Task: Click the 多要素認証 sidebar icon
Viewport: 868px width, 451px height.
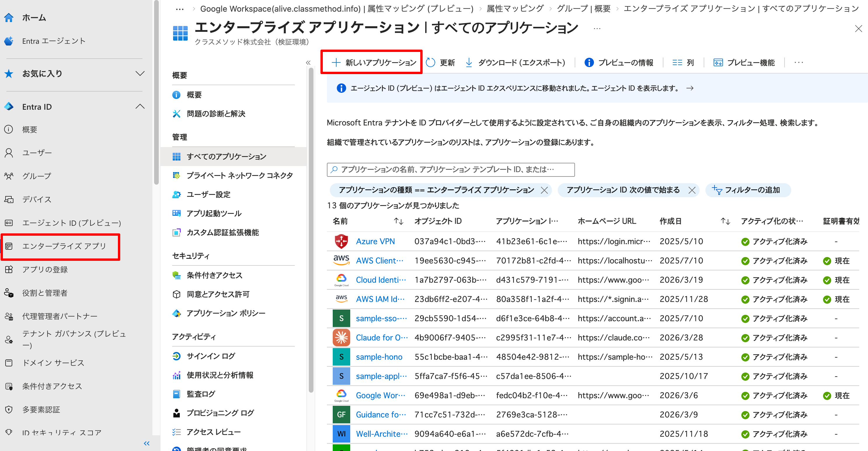Action: coord(8,409)
